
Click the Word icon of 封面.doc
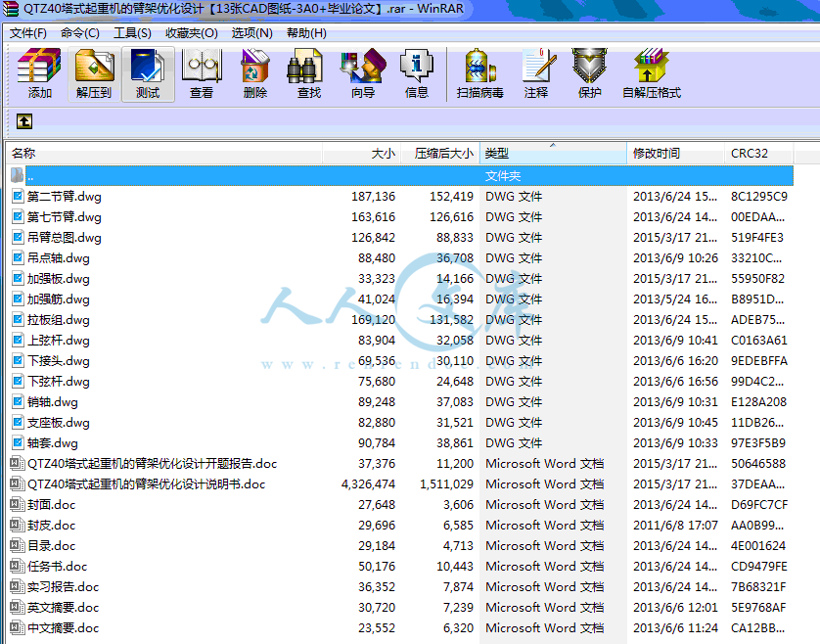click(x=18, y=504)
